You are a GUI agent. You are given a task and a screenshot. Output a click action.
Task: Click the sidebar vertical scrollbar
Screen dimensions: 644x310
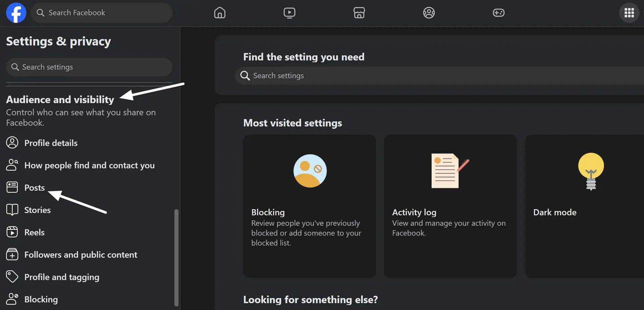click(176, 258)
